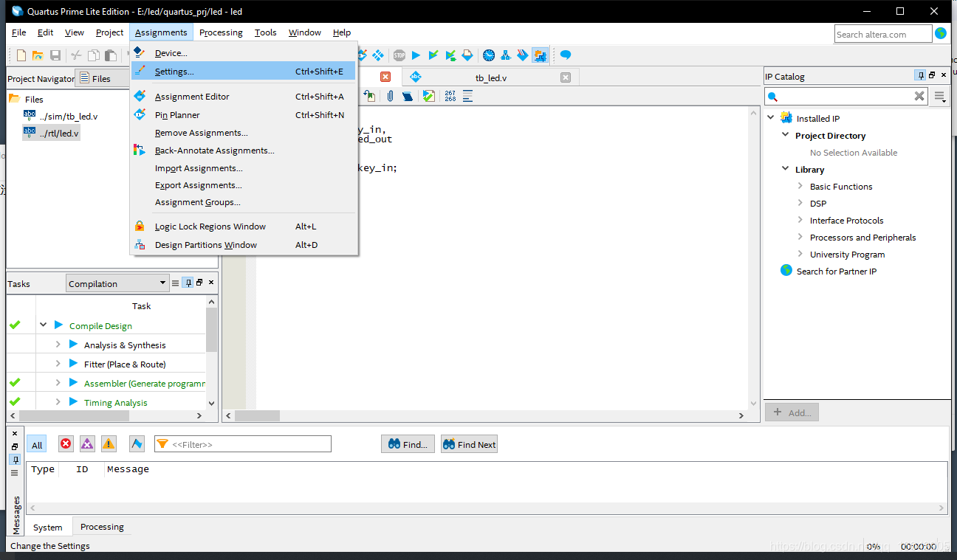This screenshot has width=957, height=560.
Task: Click the green checkmark icon in editor toolbar
Action: click(x=428, y=96)
